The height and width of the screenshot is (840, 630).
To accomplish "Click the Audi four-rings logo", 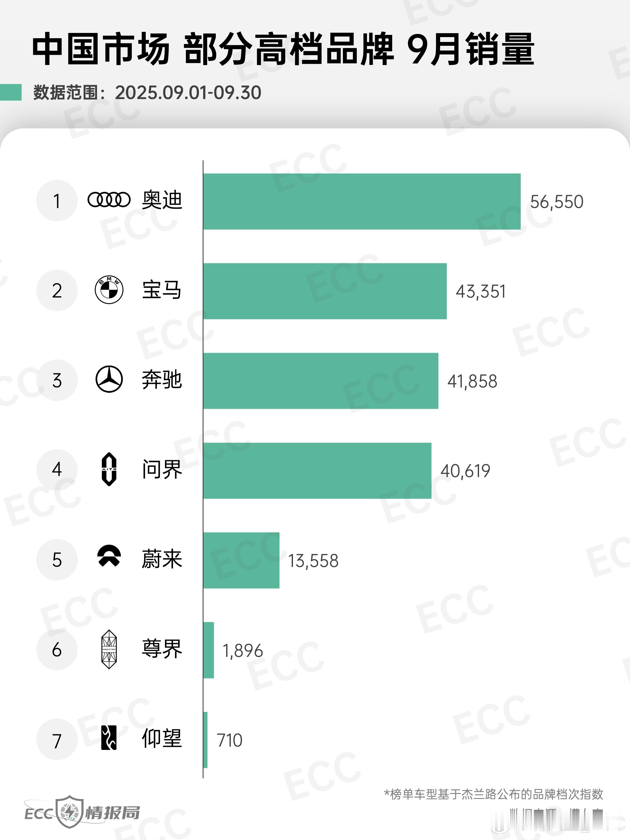I will [x=109, y=200].
